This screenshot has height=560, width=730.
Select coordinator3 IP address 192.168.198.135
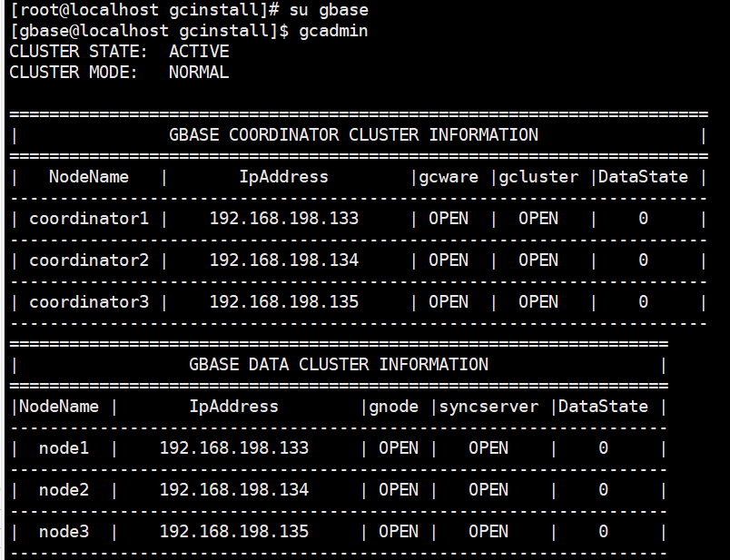click(x=284, y=302)
